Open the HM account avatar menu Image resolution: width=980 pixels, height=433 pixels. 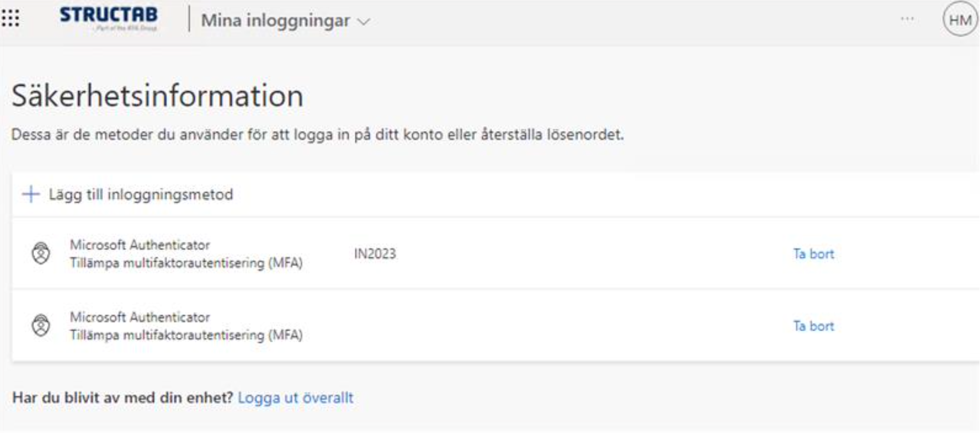tap(960, 20)
